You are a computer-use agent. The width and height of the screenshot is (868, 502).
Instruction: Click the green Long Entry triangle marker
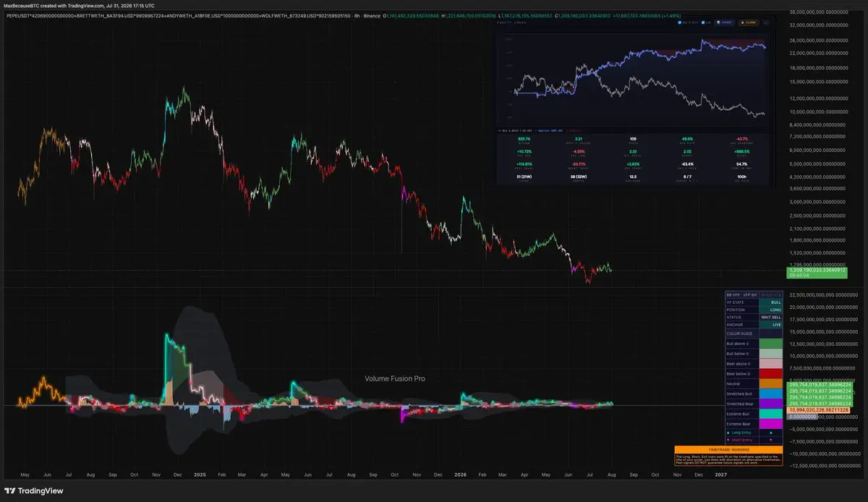tap(771, 433)
